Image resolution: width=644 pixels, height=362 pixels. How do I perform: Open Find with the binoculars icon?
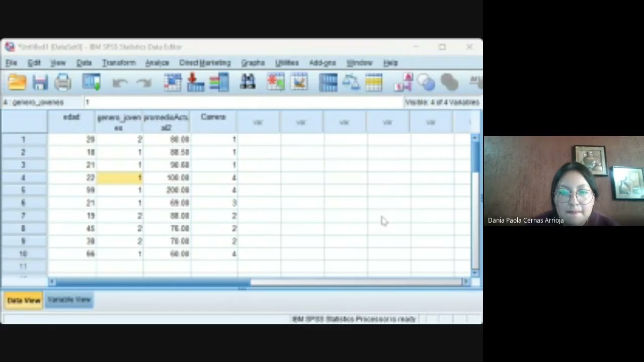[248, 82]
